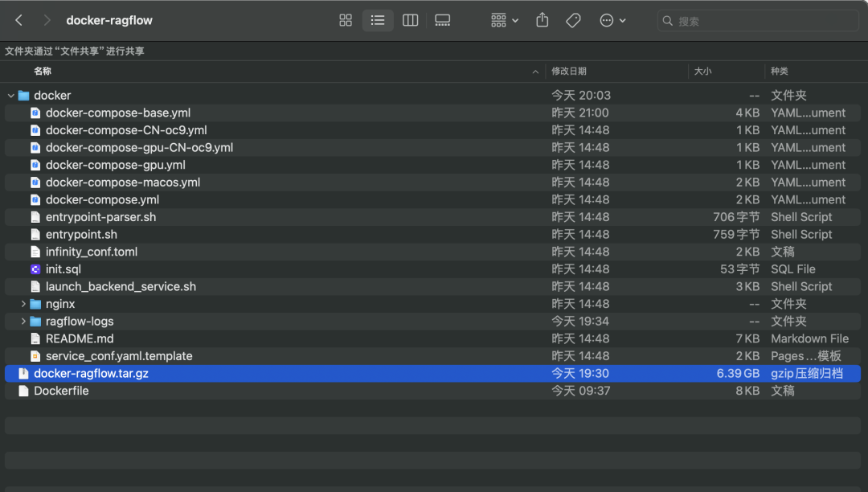
Task: Click the 今天 20:03 modified date
Action: (581, 96)
